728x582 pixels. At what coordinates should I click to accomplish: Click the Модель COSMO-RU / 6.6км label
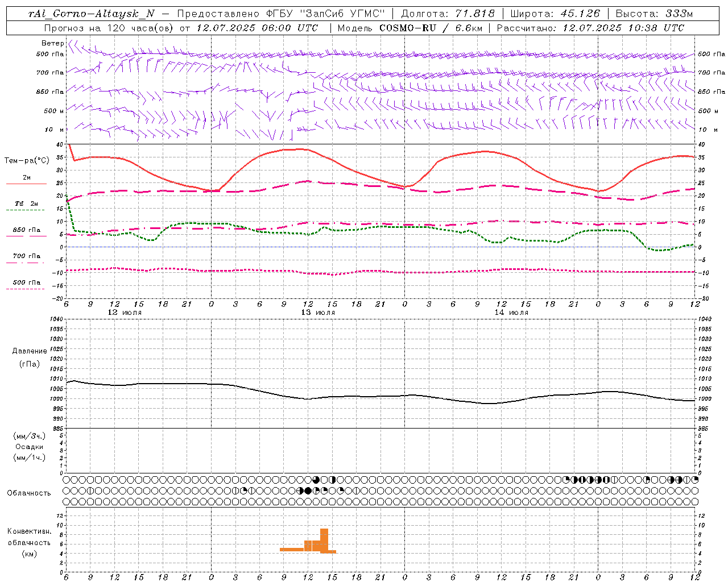pyautogui.click(x=410, y=28)
